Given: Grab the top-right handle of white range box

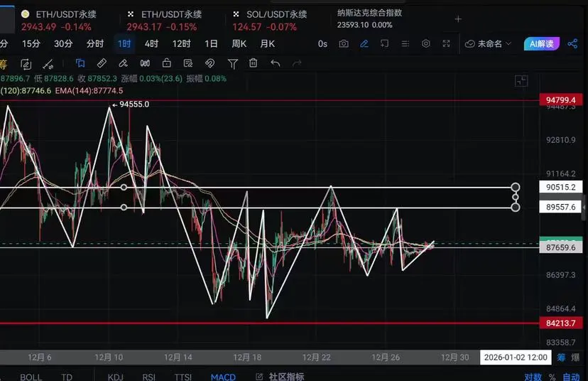Looking at the screenshot, I should click(516, 187).
